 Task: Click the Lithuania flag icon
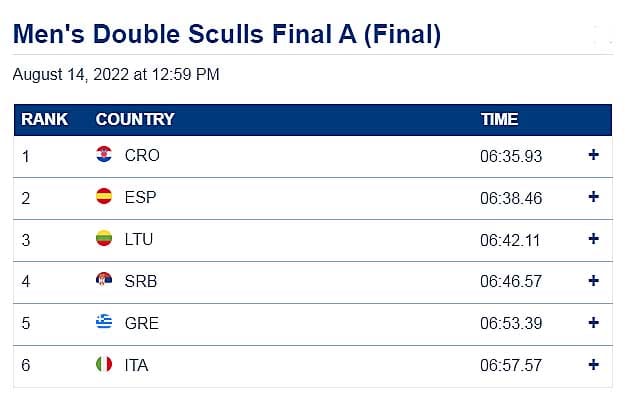(x=104, y=239)
